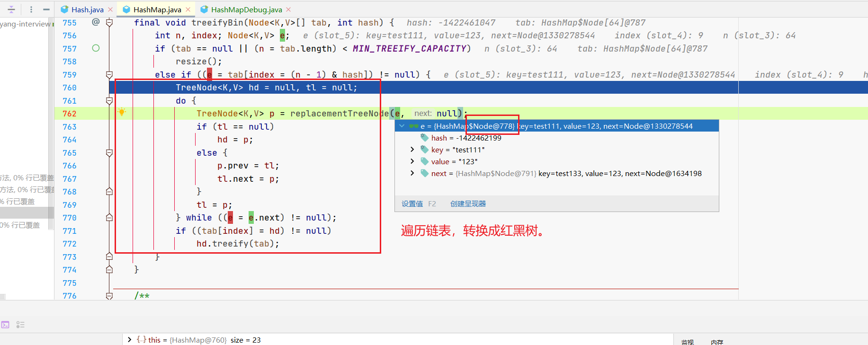Click the tag icon beside the value field

425,161
